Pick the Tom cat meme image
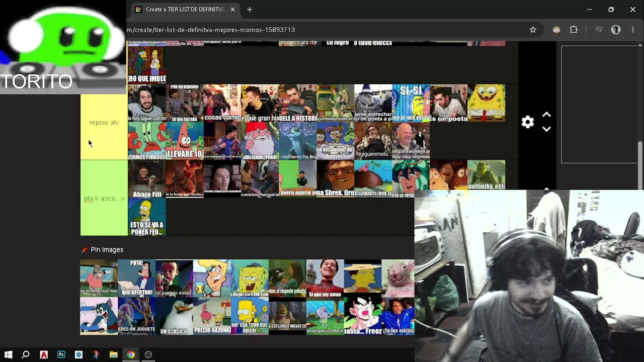This screenshot has width=644, height=362. click(x=99, y=316)
